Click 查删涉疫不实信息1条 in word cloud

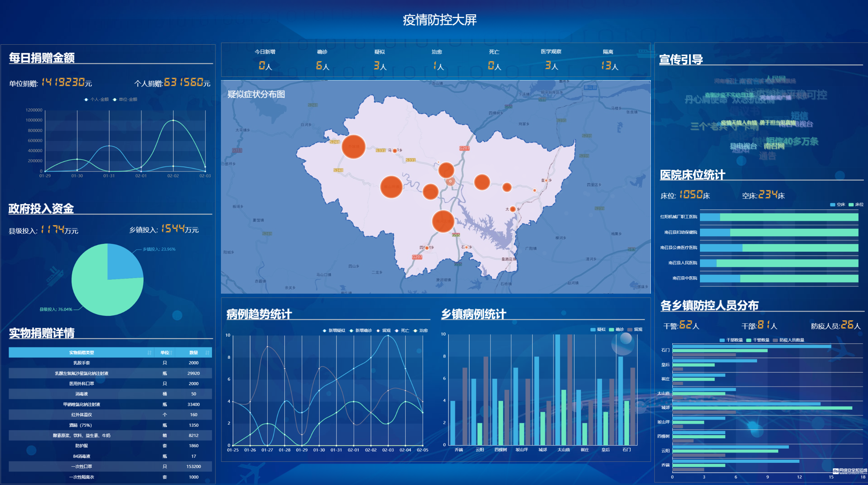click(x=729, y=95)
